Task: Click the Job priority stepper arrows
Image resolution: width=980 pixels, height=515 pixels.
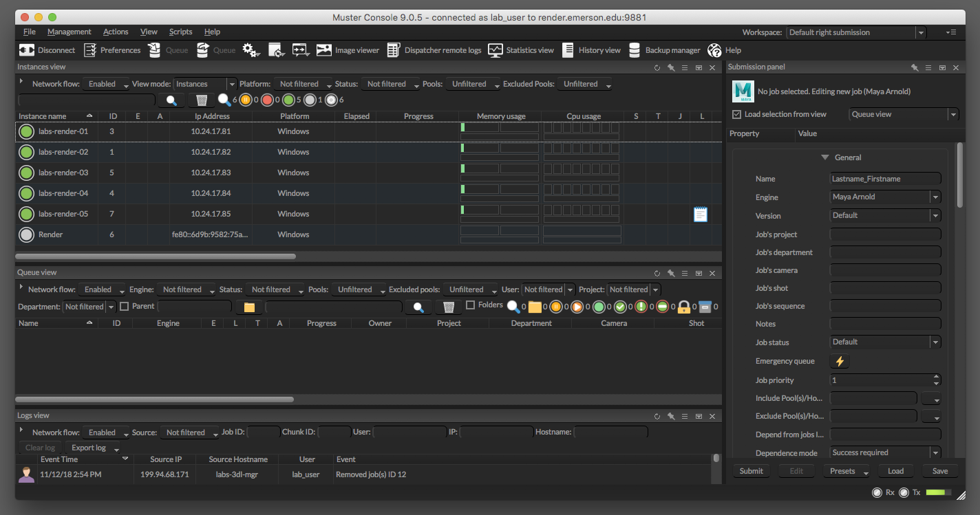Action: (936, 380)
